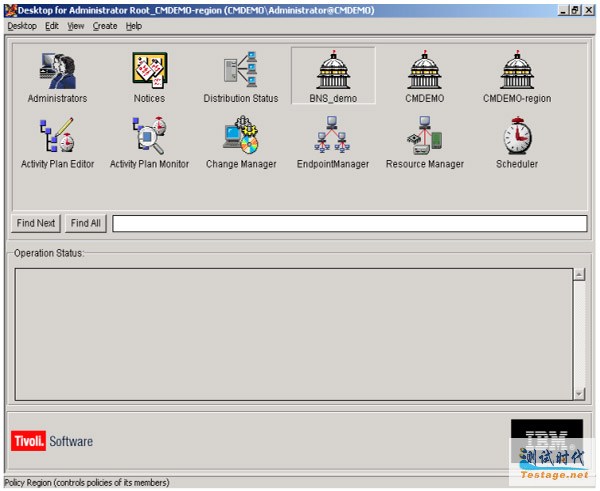Open the Scheduler clock icon
Viewport: 600px width, 491px height.
[516, 137]
